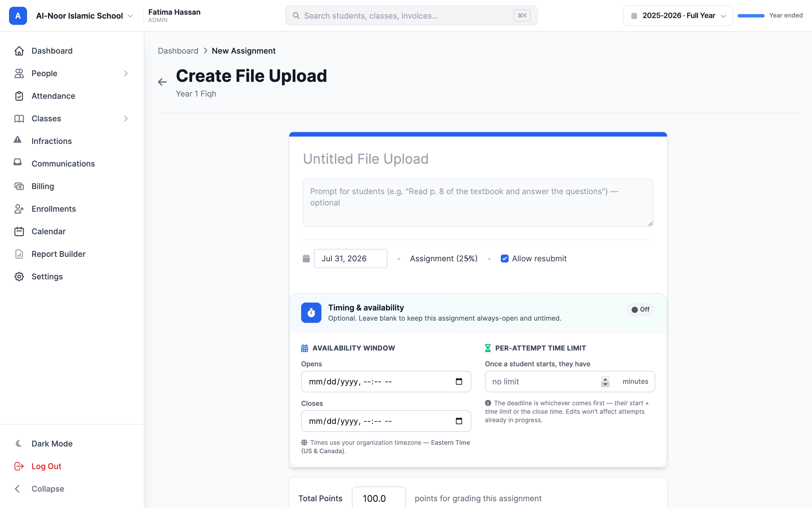Open the Assignment (25%) category selector
Screen dimensions: 812x508
click(443, 258)
